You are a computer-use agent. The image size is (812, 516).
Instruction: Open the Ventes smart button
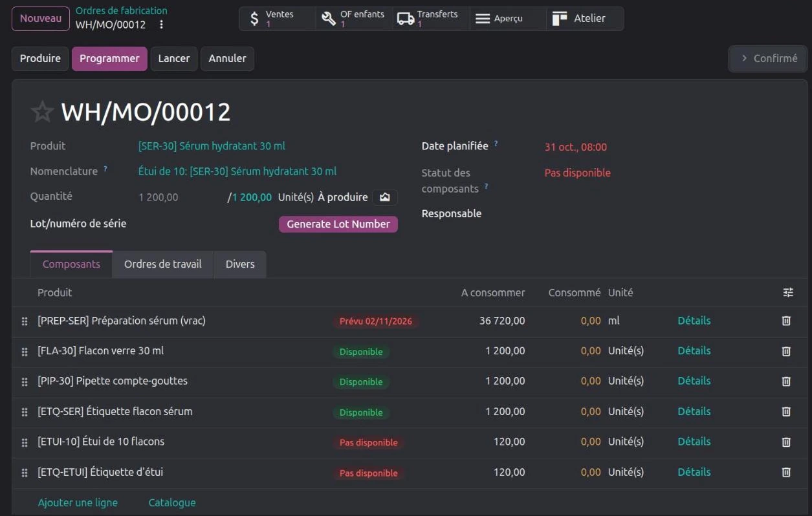[278, 19]
